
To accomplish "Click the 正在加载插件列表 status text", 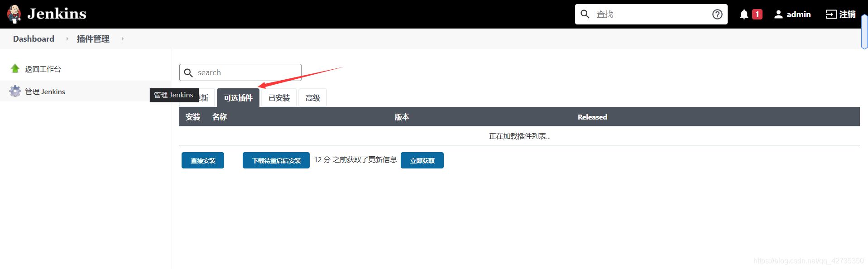I will tap(519, 136).
